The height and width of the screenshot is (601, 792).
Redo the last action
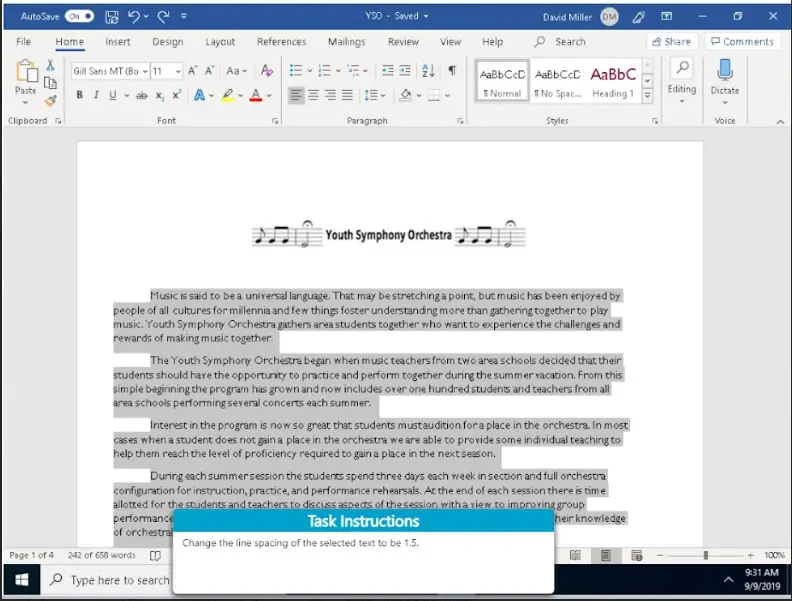pyautogui.click(x=163, y=17)
